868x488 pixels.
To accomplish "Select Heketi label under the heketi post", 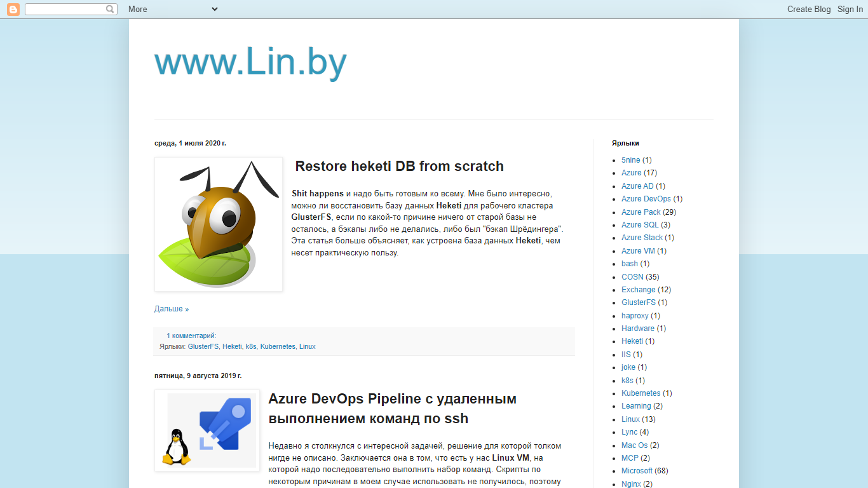I will (232, 346).
